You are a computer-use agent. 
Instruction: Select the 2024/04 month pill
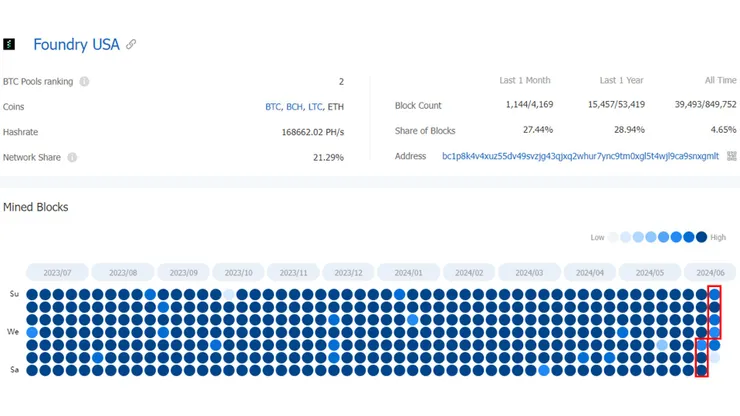point(590,273)
